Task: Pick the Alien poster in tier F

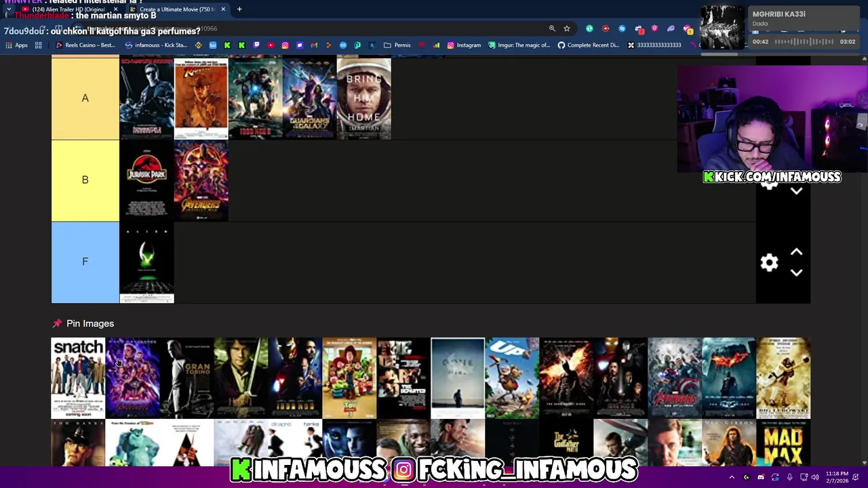Action: (x=146, y=262)
